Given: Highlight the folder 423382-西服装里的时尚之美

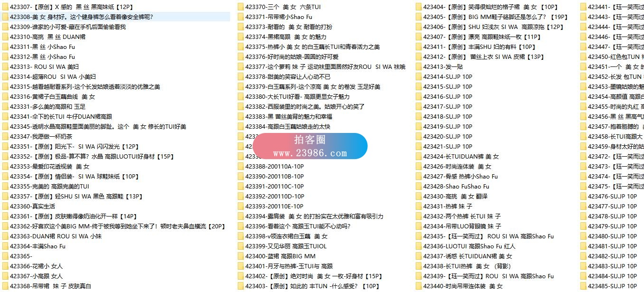Looking at the screenshot, I should coord(305,107).
